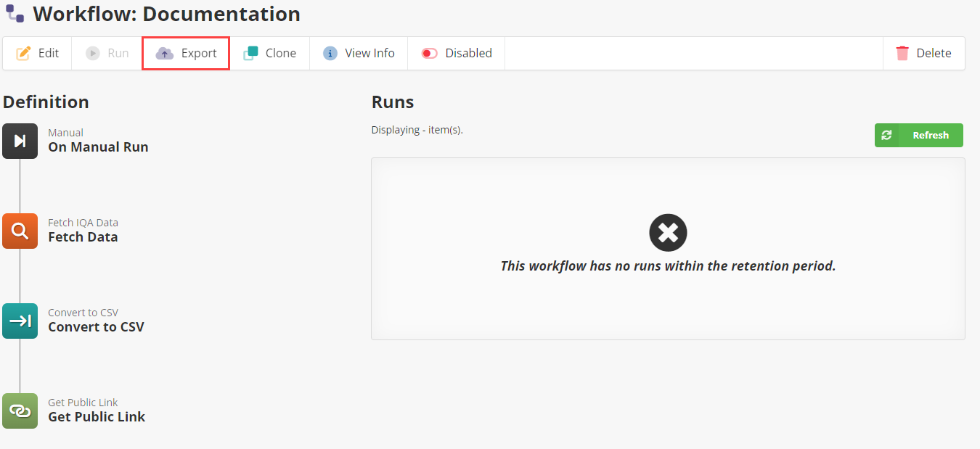Screen dimensions: 980x449
Task: Select the teal Convert to CSV icon
Action: pyautogui.click(x=20, y=321)
